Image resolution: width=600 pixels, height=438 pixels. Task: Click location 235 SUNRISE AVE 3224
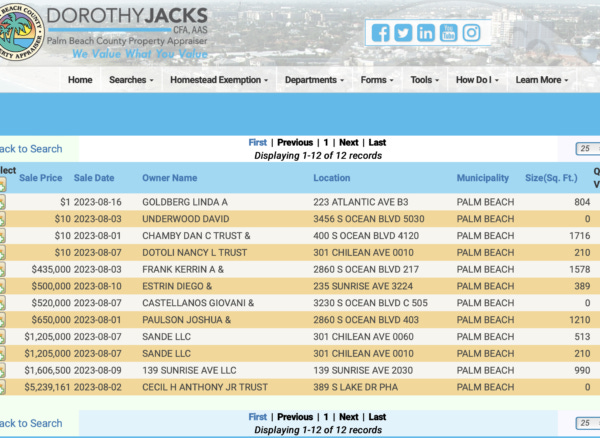(363, 286)
